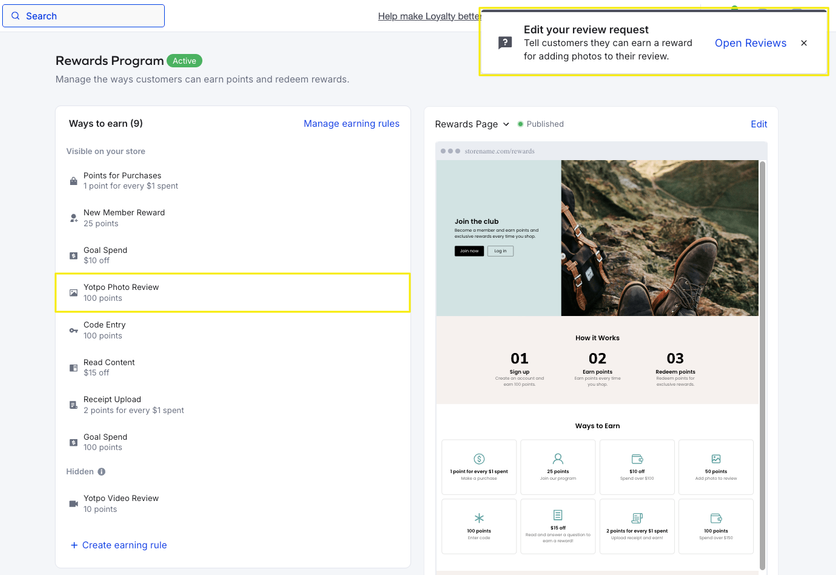Click the Points for Purchases bag icon
The width and height of the screenshot is (836, 575).
(74, 181)
